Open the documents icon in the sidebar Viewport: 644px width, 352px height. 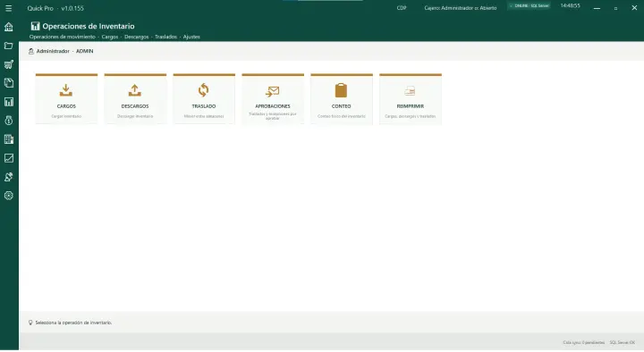[x=9, y=83]
